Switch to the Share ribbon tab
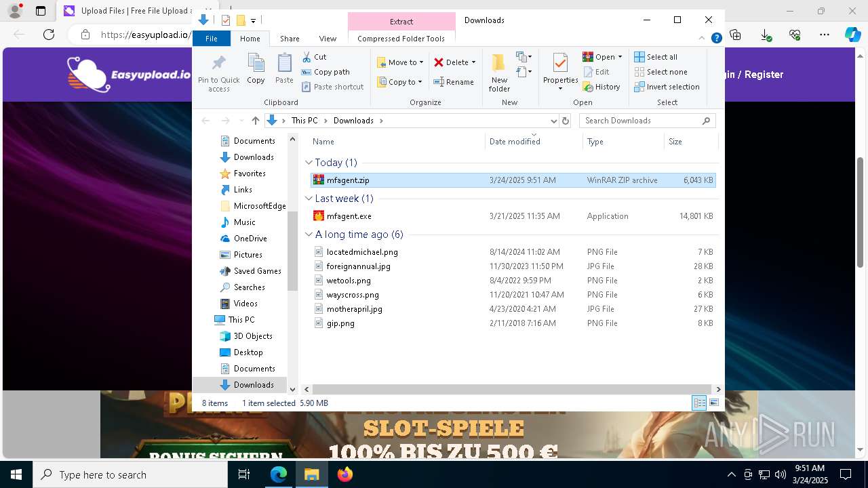868x488 pixels. [290, 39]
